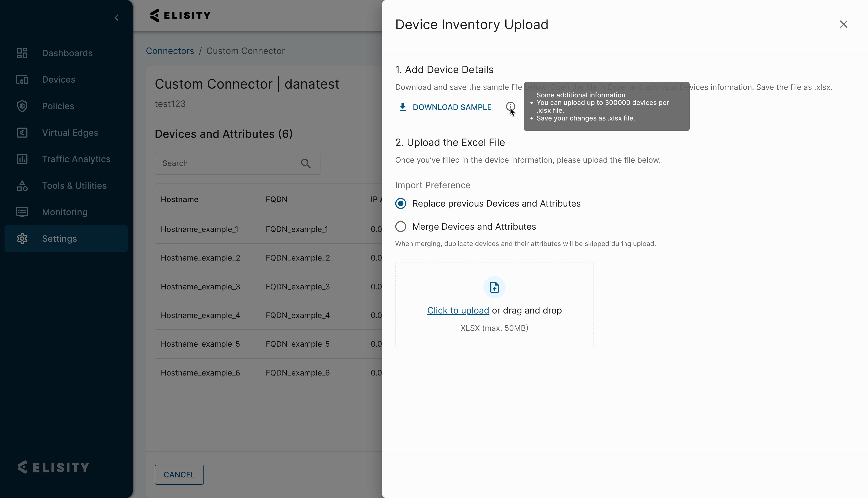Switch to Traffic Analytics
This screenshot has width=868, height=498.
click(76, 159)
